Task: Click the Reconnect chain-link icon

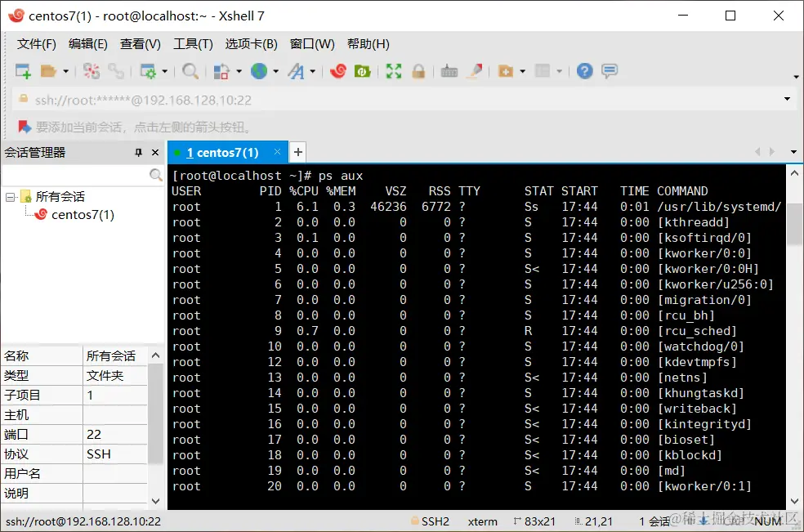Action: [116, 71]
